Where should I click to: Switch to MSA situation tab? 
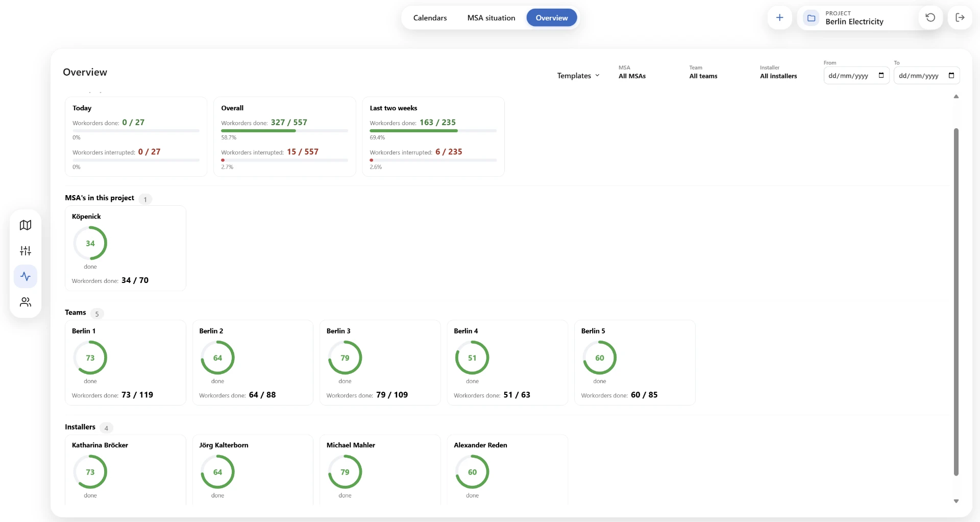coord(491,18)
